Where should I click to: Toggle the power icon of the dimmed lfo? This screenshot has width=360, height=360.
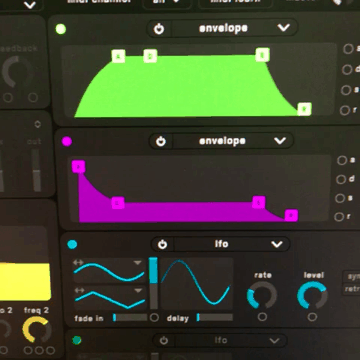[x=163, y=340]
